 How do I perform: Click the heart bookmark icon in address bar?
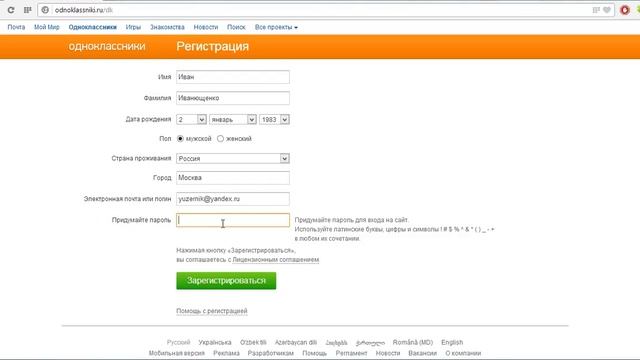[x=607, y=10]
